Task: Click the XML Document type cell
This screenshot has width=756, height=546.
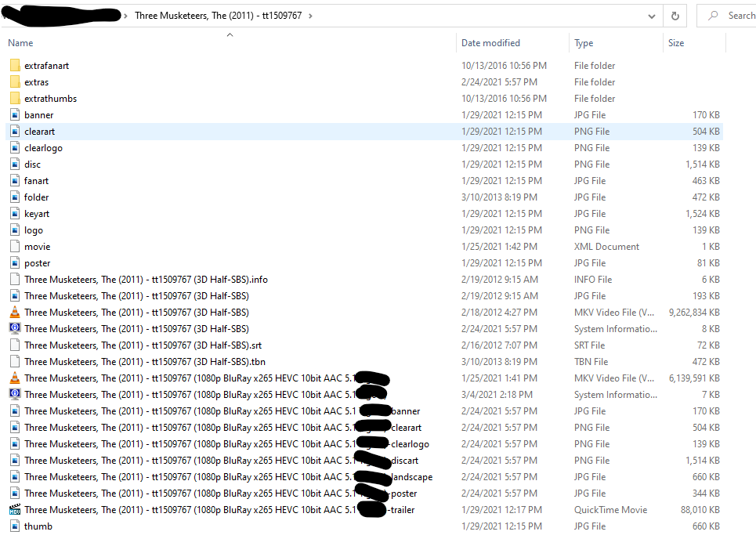Action: click(x=606, y=246)
